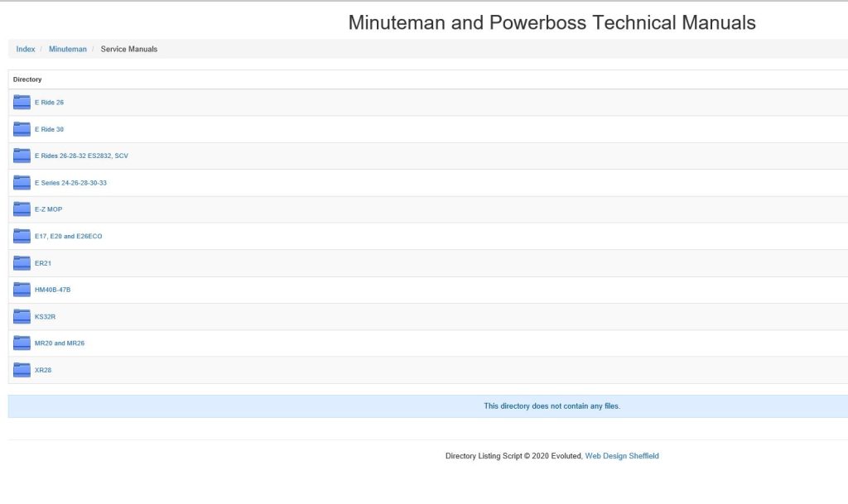
Task: Click the Directory column header
Action: 27,79
